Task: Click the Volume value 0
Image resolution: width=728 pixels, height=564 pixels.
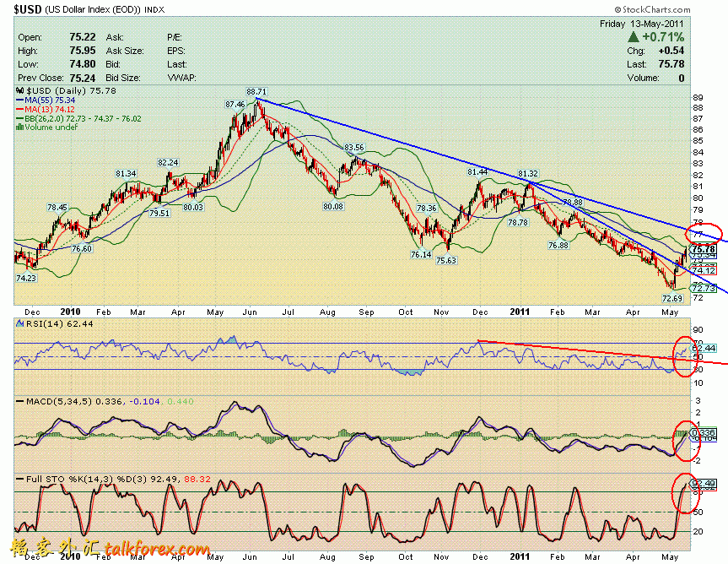Action: (681, 78)
